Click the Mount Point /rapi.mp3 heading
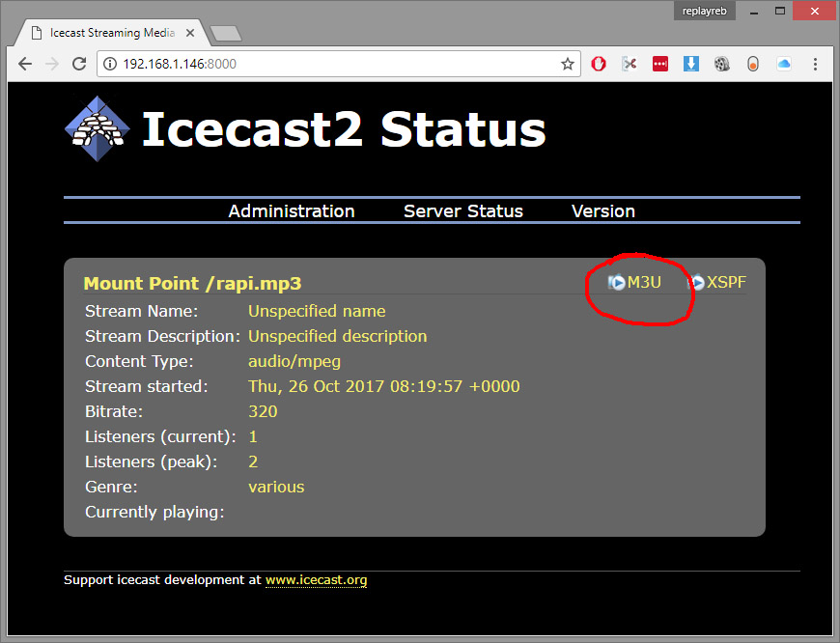The height and width of the screenshot is (643, 840). (x=192, y=284)
